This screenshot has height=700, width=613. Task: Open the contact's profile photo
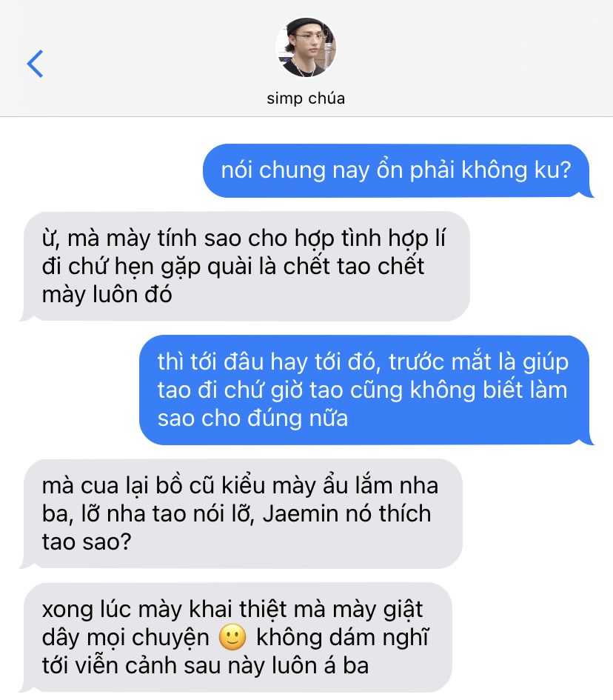[306, 47]
